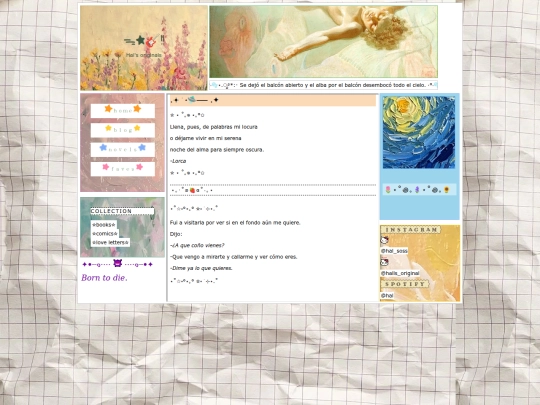
Task: Click the Hello Kitty icon above @halls_original
Action: [384, 262]
